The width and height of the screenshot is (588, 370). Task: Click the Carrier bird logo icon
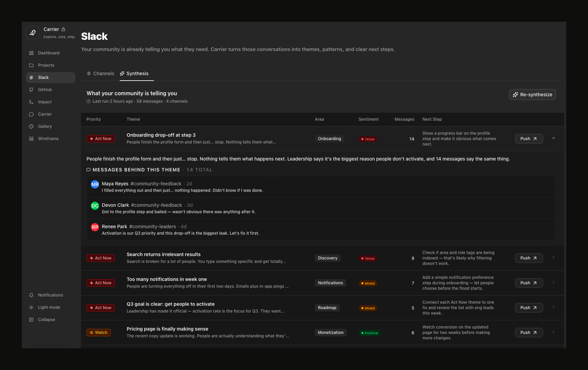(x=33, y=33)
